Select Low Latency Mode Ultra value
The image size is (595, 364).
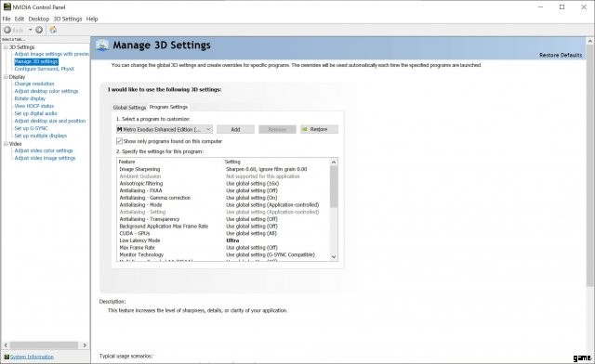(232, 240)
